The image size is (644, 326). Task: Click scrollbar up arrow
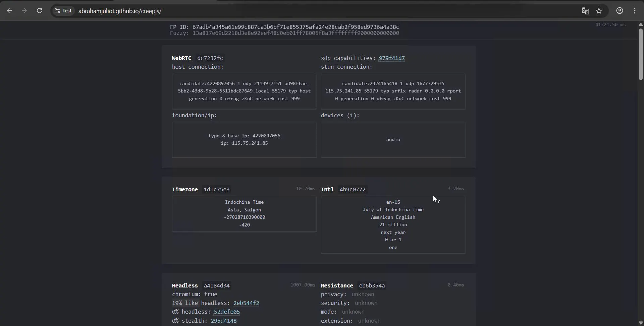pyautogui.click(x=641, y=24)
